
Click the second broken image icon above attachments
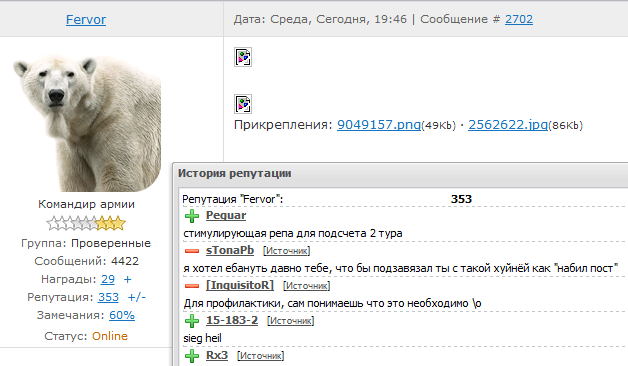pyautogui.click(x=243, y=104)
